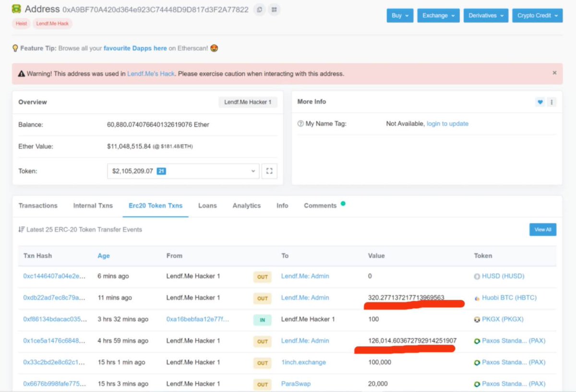This screenshot has width=576, height=392.
Task: Click the token count badge 21
Action: tap(161, 171)
